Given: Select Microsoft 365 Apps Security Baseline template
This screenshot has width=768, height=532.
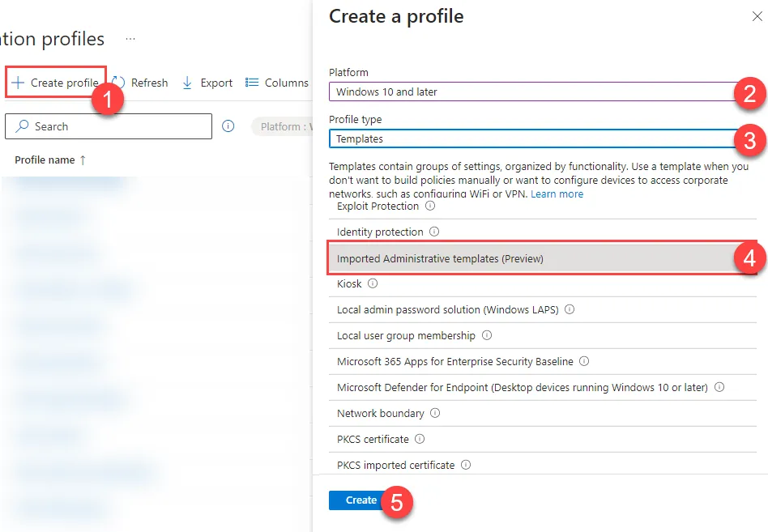Looking at the screenshot, I should point(543,362).
